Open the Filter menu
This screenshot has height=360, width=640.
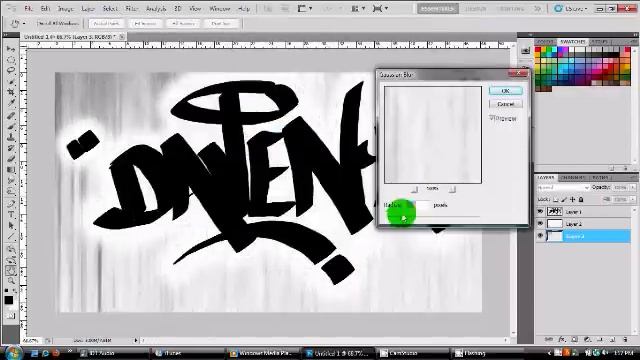[131, 9]
